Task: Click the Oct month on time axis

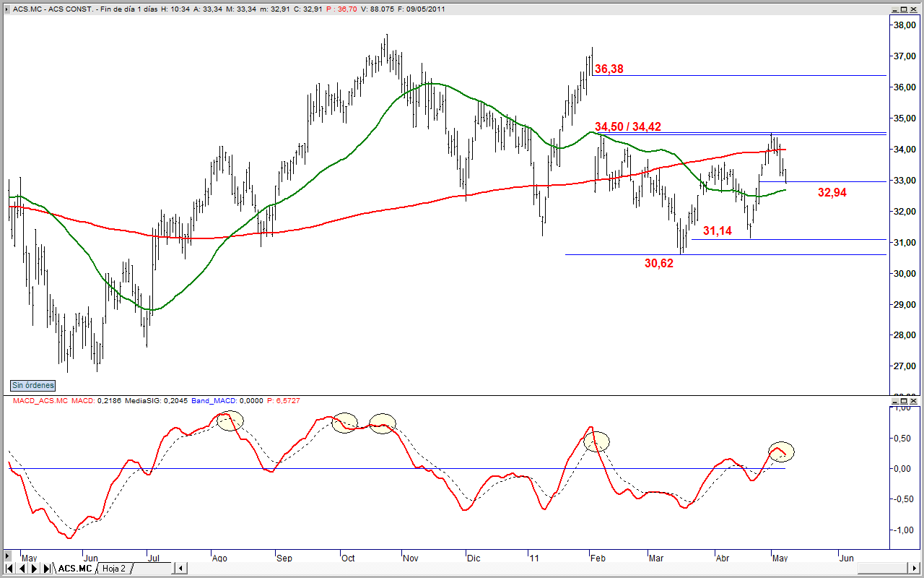Action: click(348, 558)
